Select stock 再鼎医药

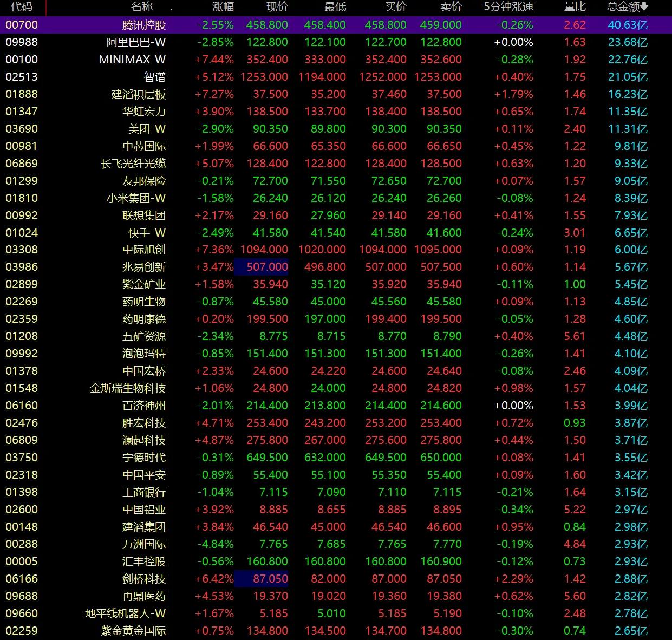[x=144, y=596]
